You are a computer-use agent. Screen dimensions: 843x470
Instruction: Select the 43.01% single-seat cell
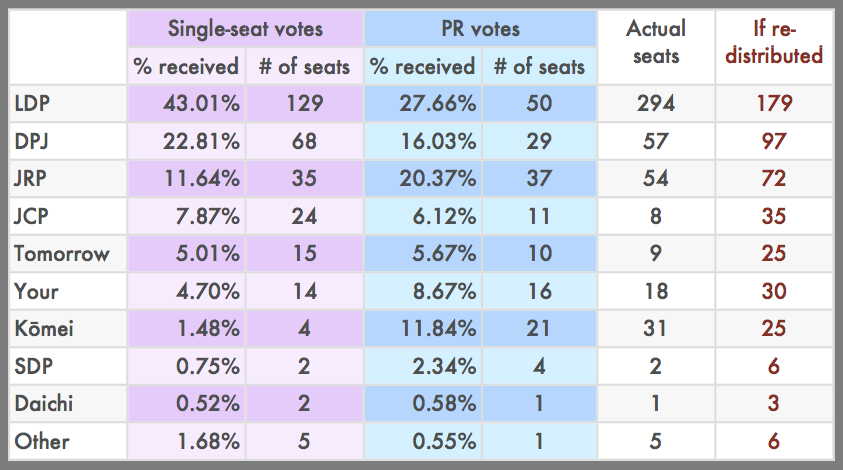pyautogui.click(x=186, y=103)
